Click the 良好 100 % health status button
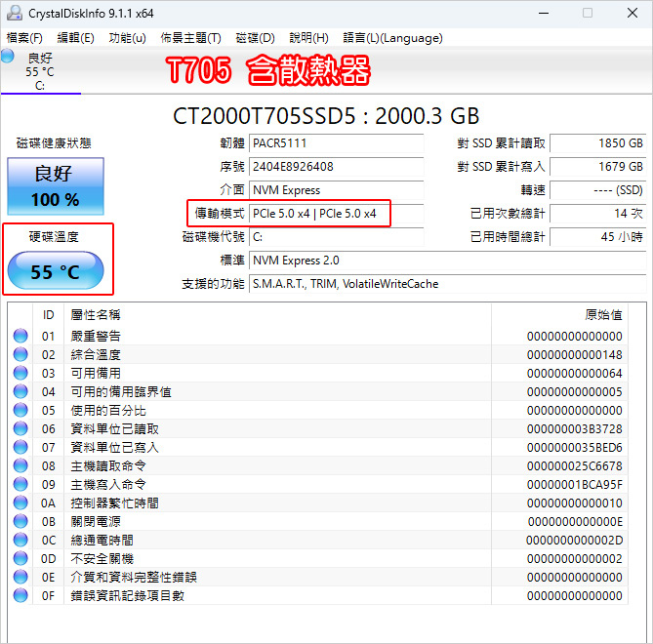Image resolution: width=653 pixels, height=644 pixels. click(56, 186)
